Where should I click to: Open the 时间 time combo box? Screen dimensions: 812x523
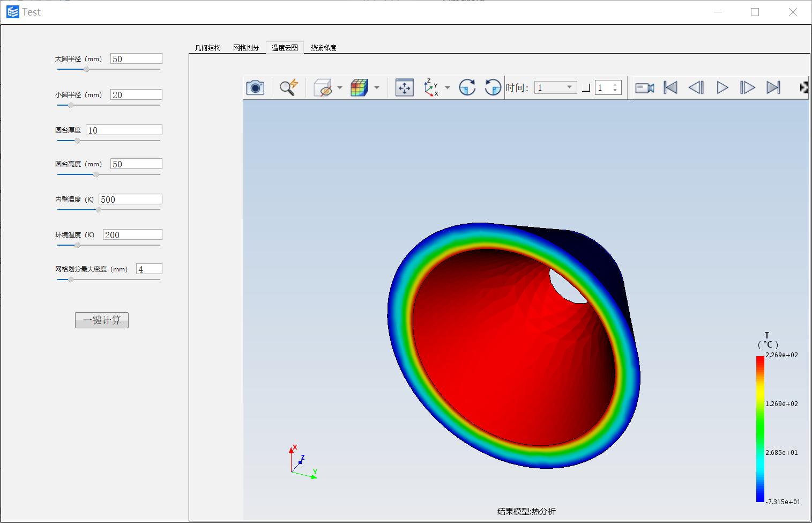[x=556, y=87]
